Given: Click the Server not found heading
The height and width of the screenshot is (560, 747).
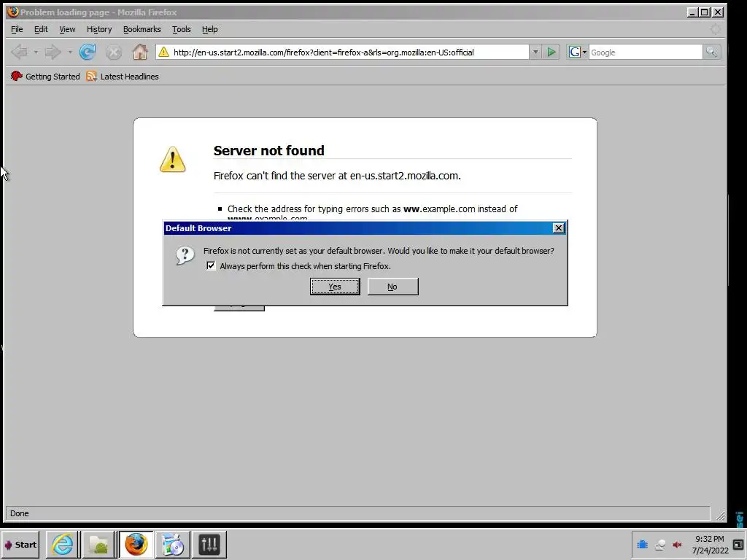Looking at the screenshot, I should [268, 150].
